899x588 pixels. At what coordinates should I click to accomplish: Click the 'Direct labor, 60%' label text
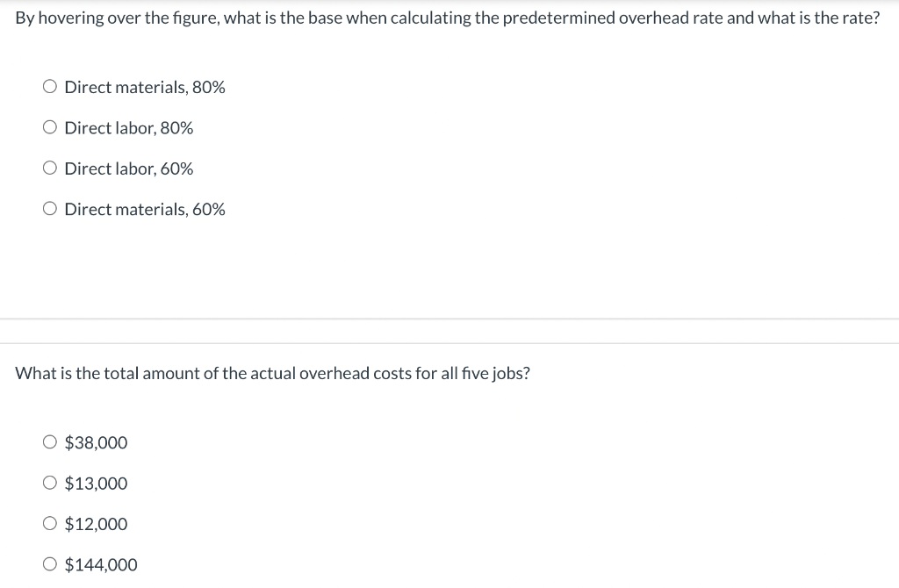pos(128,168)
